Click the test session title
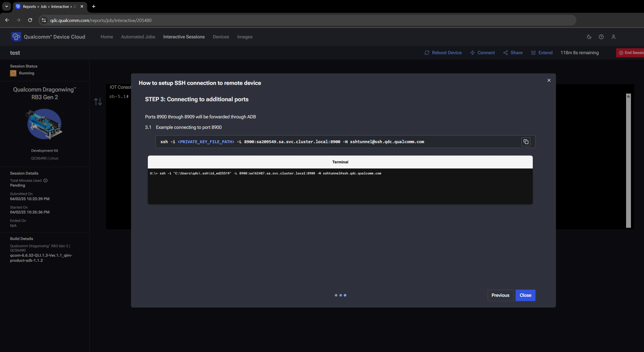This screenshot has width=644, height=352. click(15, 53)
